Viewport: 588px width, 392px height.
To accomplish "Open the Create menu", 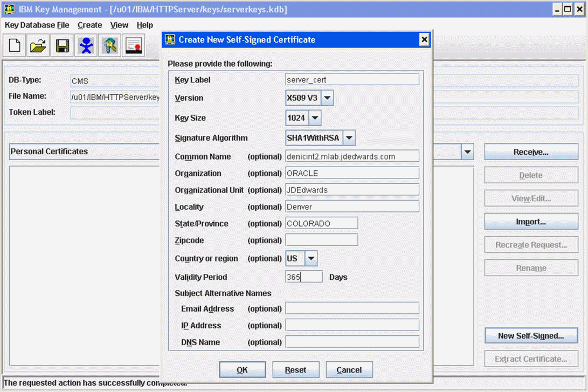I will [89, 25].
